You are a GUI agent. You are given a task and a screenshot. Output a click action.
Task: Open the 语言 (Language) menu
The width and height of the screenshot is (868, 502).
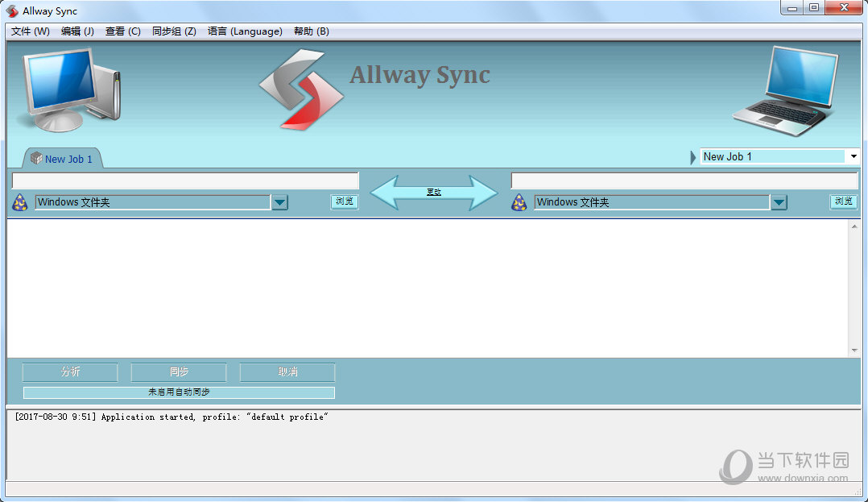tap(245, 31)
